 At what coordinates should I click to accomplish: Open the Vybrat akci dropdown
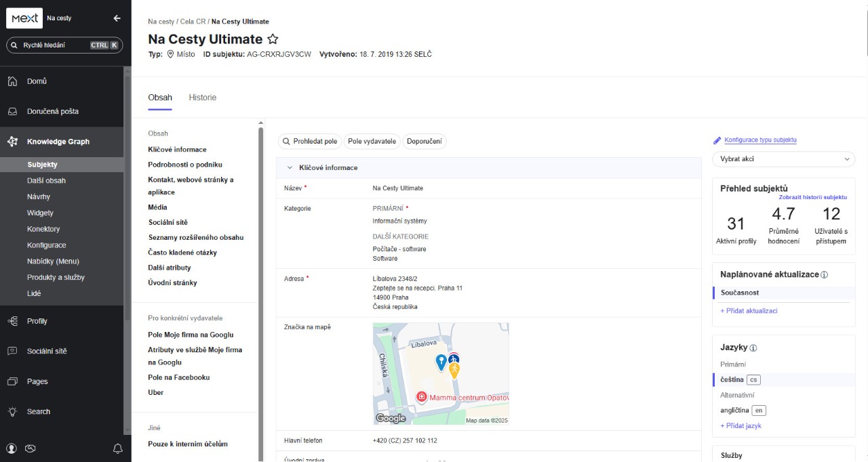(783, 159)
